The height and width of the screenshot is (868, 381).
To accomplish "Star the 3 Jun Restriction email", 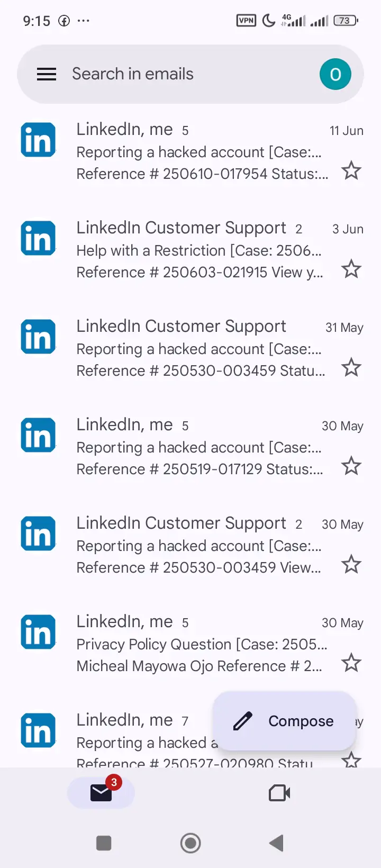I will click(351, 269).
